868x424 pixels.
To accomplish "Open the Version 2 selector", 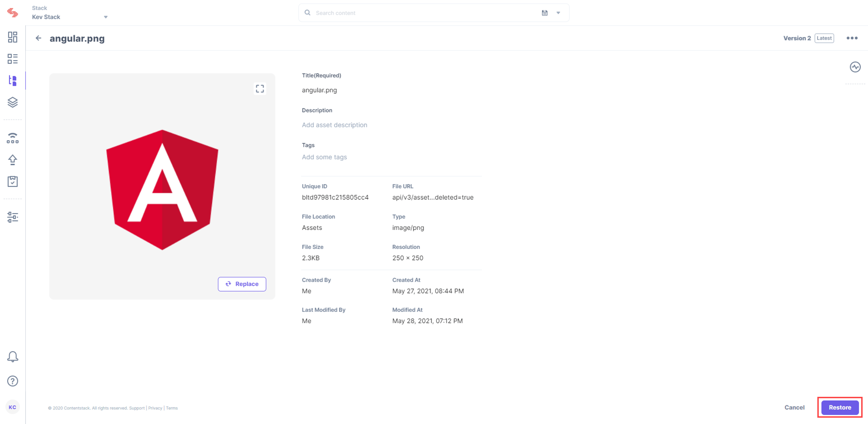I will point(797,38).
